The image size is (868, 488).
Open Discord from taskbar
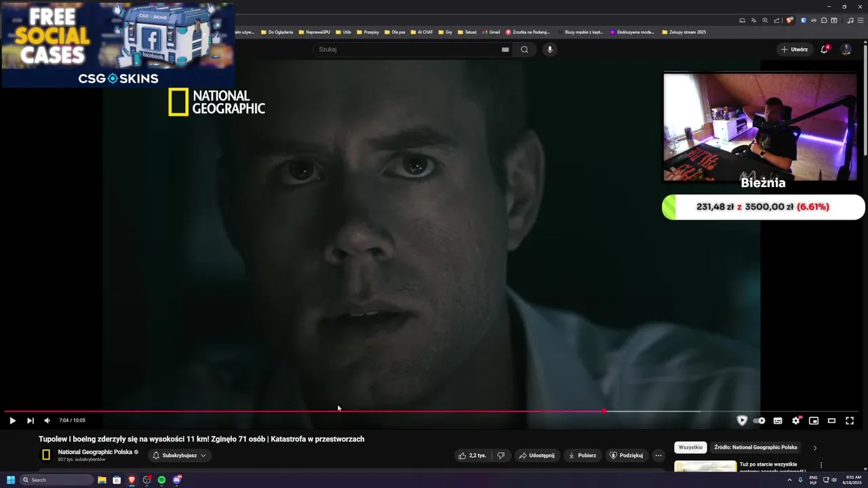pos(177,480)
